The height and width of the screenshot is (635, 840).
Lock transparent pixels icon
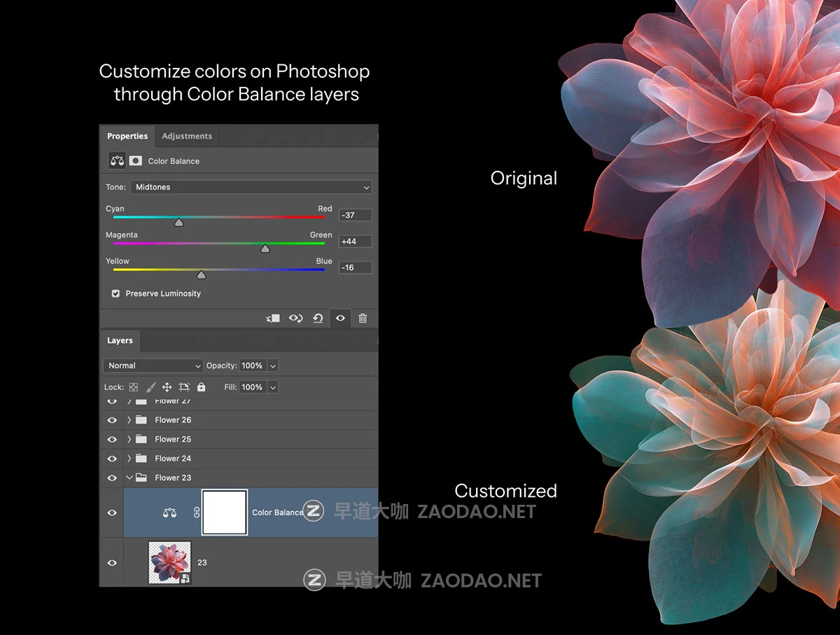coord(134,387)
